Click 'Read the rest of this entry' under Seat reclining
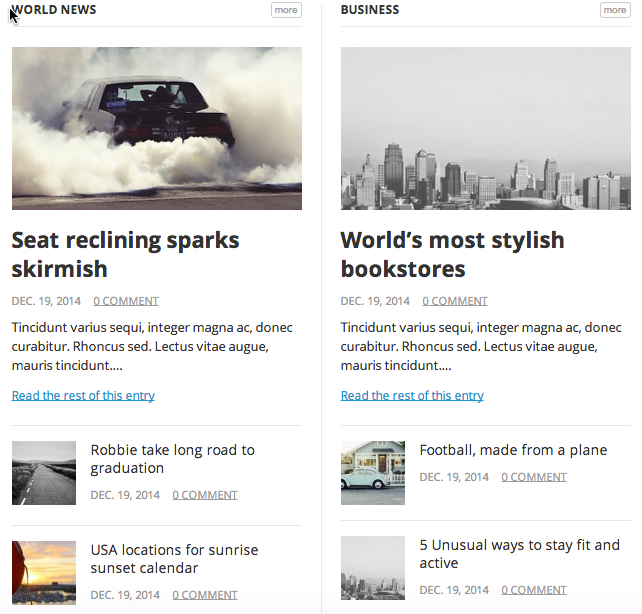Image resolution: width=642 pixels, height=614 pixels. (x=83, y=395)
